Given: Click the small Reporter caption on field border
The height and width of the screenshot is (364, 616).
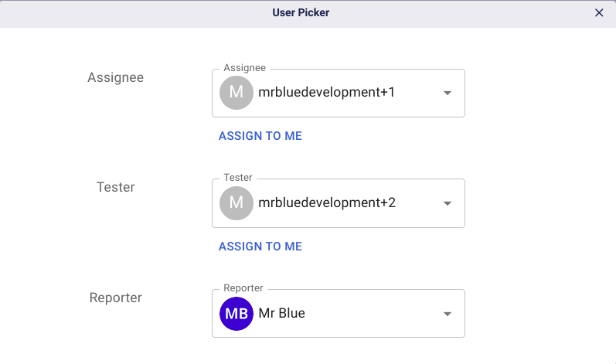Looking at the screenshot, I should click(243, 288).
